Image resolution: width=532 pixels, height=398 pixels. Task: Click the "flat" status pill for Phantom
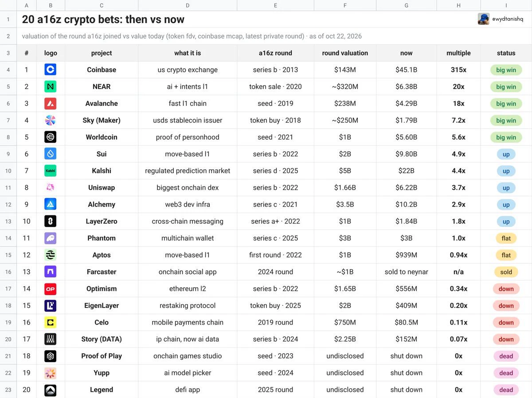[506, 238]
